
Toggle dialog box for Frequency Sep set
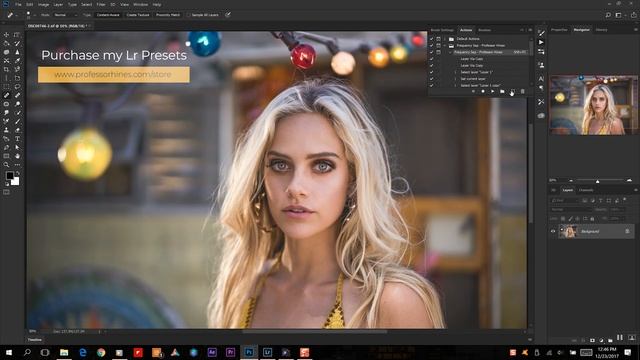pos(438,45)
